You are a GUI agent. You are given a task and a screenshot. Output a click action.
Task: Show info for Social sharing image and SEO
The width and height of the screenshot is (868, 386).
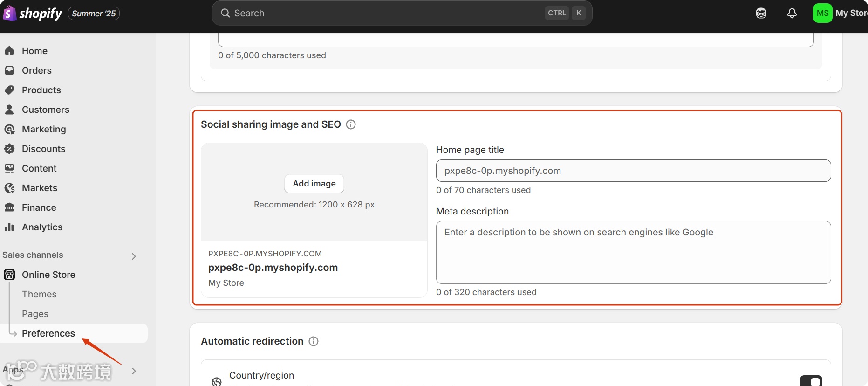pos(351,124)
